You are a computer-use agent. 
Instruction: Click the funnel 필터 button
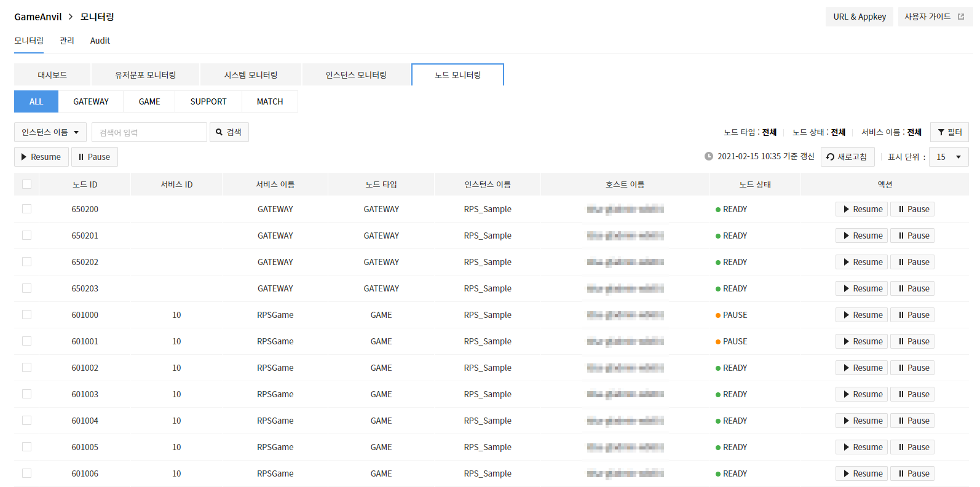[x=949, y=132]
